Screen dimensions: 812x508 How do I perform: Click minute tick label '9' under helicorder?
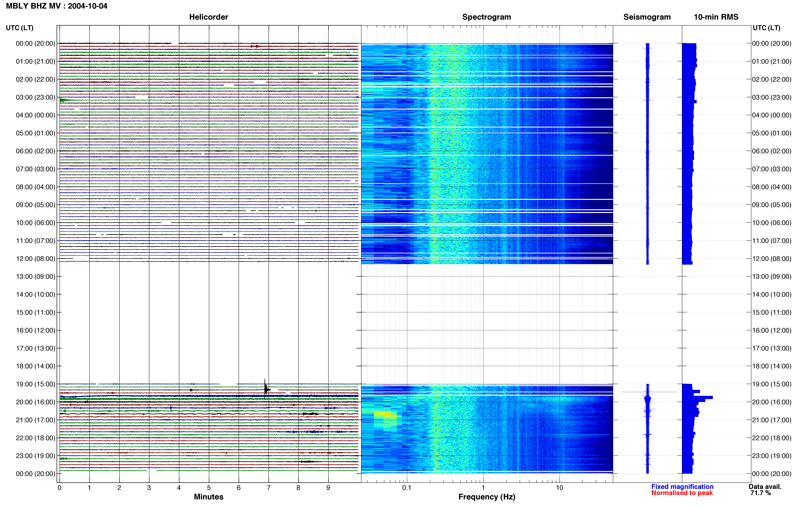(328, 488)
